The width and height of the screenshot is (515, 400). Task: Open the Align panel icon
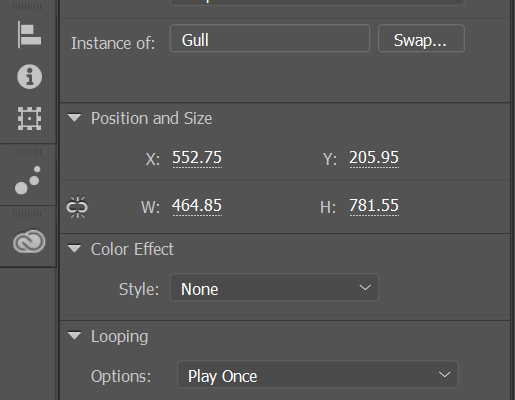[x=29, y=35]
